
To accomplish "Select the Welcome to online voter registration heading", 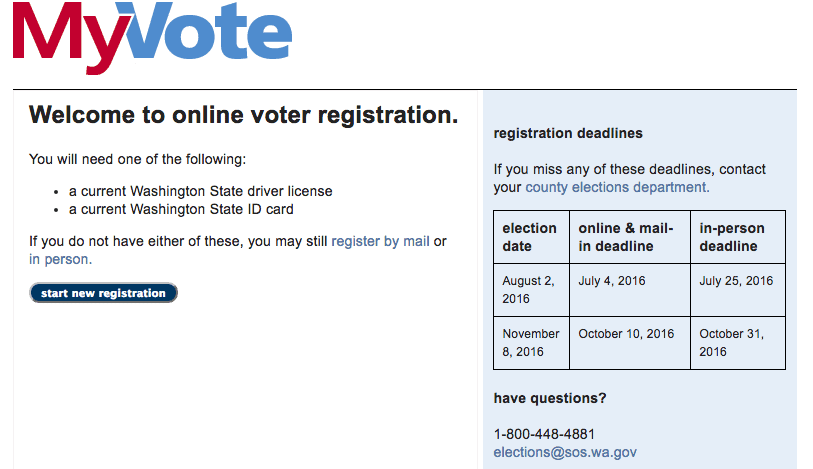I will tap(243, 115).
